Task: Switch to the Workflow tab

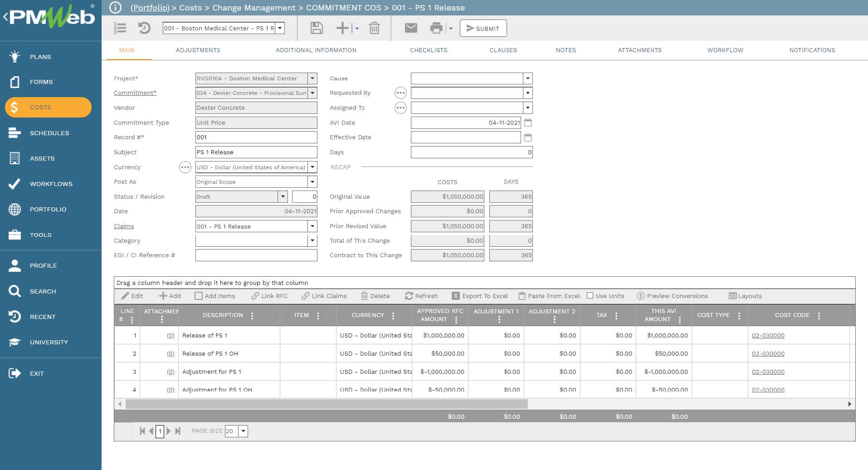Action: pyautogui.click(x=725, y=50)
